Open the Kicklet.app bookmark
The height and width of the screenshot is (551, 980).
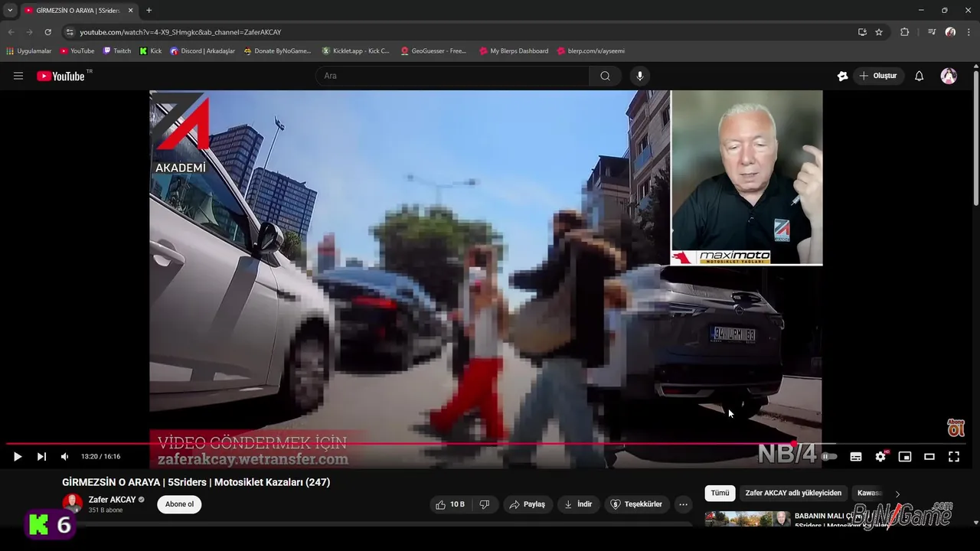tap(355, 51)
